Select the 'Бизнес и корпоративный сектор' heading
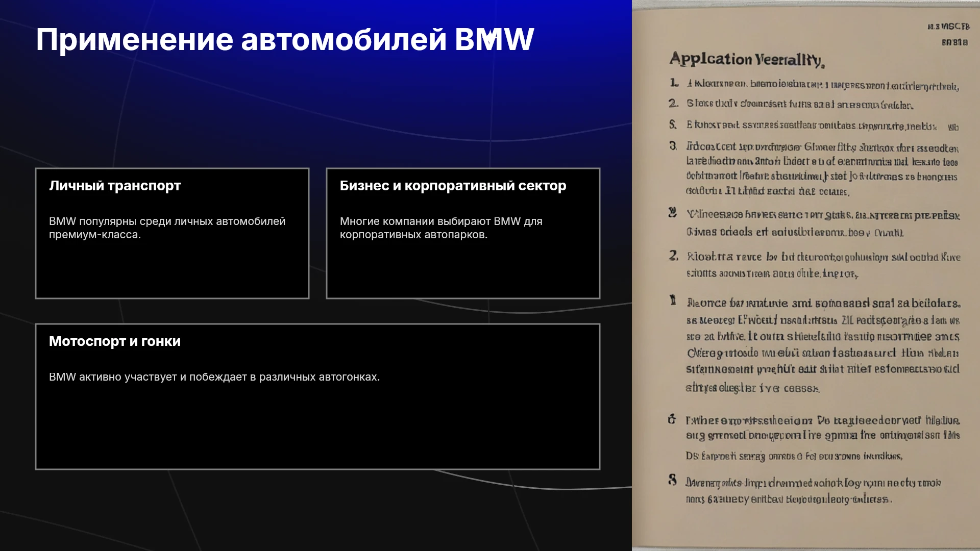 point(453,186)
